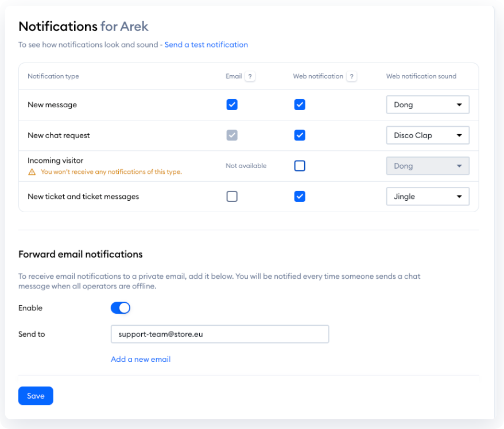Check Email for New ticket and ticket messages
This screenshot has width=504, height=429.
pos(232,196)
